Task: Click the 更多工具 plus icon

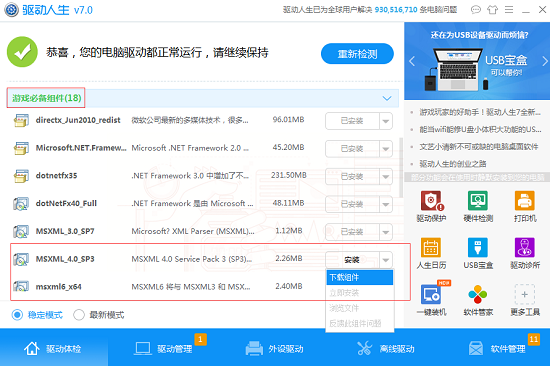Action: point(525,294)
